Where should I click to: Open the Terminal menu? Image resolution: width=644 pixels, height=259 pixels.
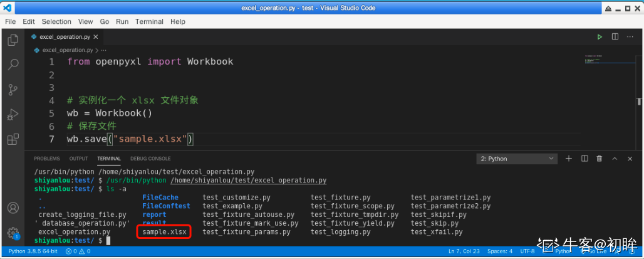(x=149, y=21)
